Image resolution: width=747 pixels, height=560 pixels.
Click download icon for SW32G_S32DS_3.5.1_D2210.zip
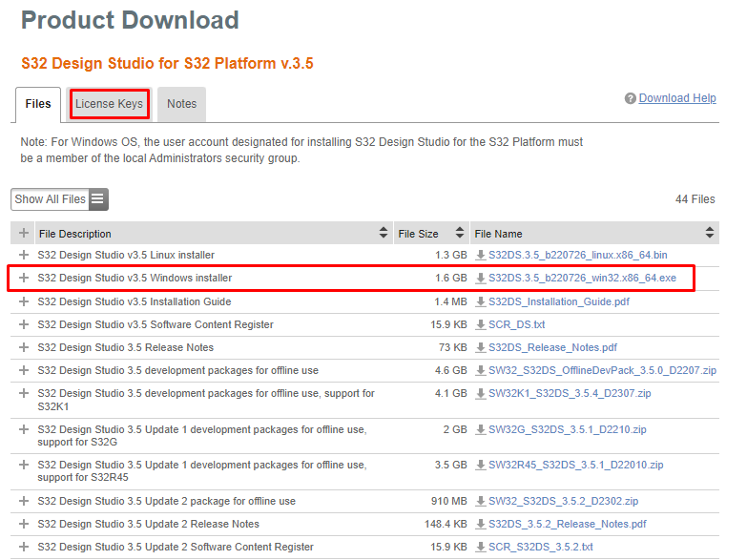click(x=481, y=429)
